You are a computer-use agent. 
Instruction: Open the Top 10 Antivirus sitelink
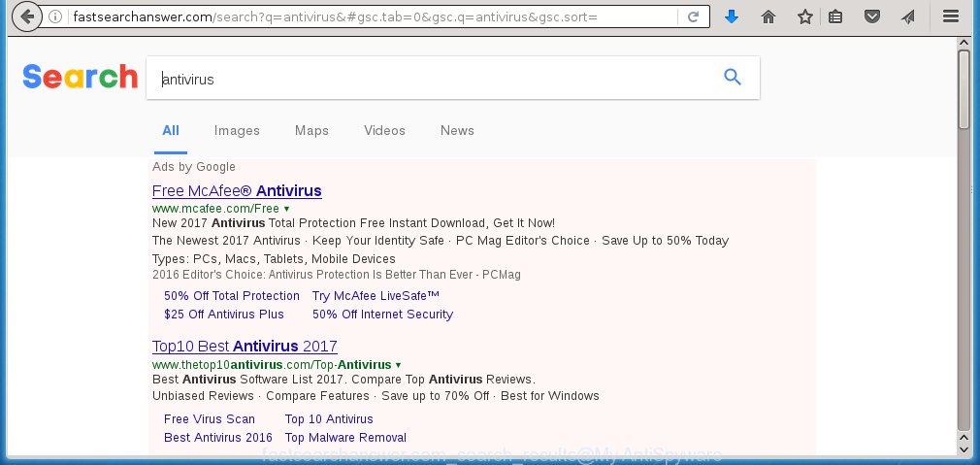329,419
